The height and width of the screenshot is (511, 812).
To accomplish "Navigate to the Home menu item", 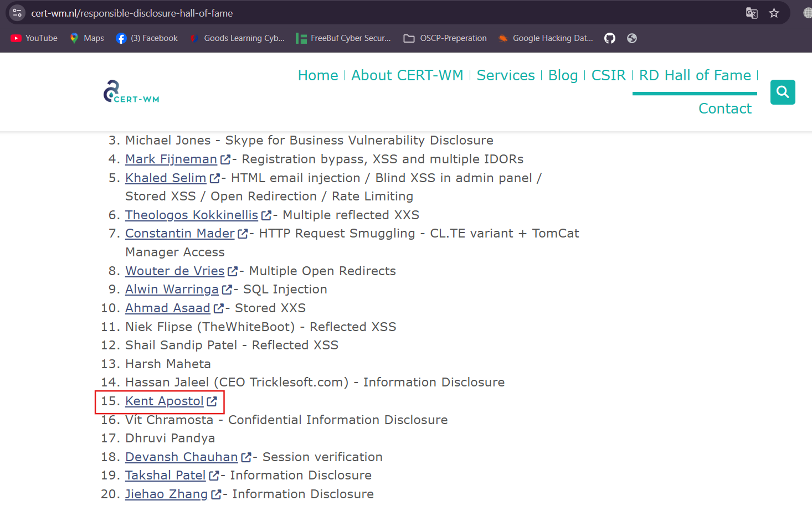I will pyautogui.click(x=317, y=75).
